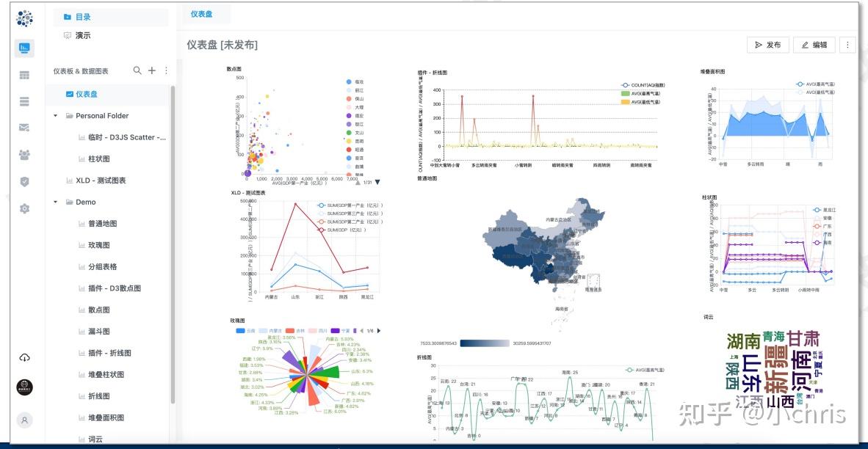Open the messages icon in the left sidebar
Viewport: 868px width, 449px height.
(x=24, y=128)
